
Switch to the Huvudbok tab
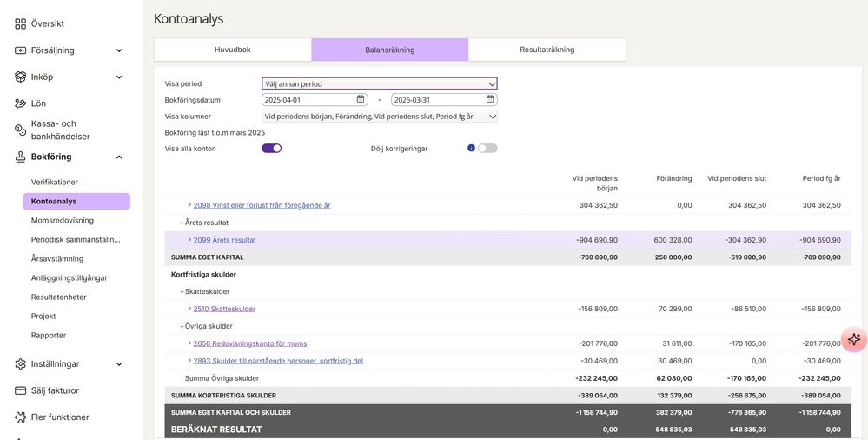(233, 50)
